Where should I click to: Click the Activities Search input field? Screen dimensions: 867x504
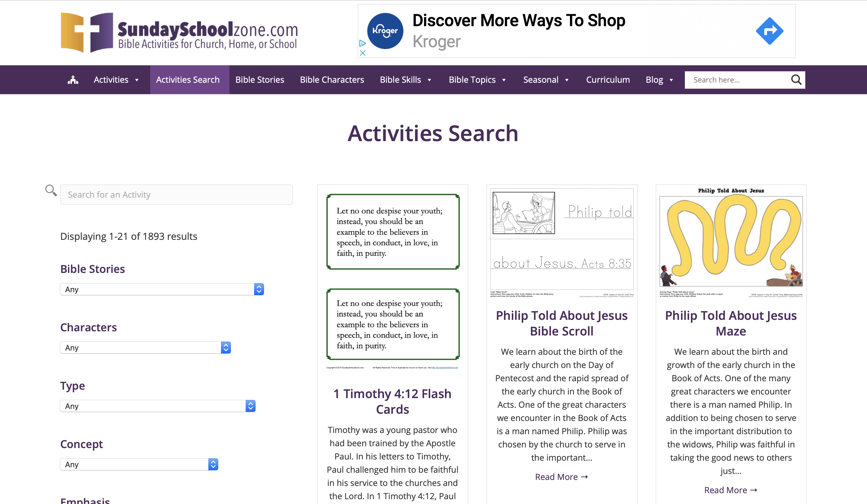pos(176,194)
